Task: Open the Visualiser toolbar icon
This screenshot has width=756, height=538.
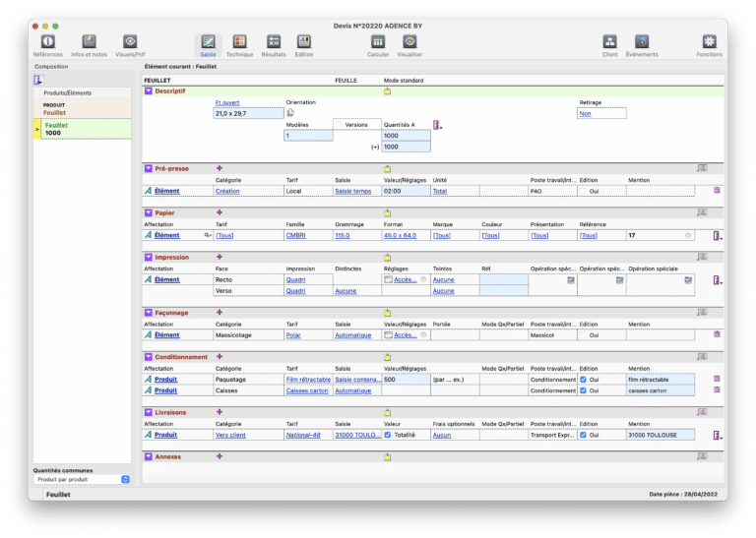Action: (x=410, y=42)
